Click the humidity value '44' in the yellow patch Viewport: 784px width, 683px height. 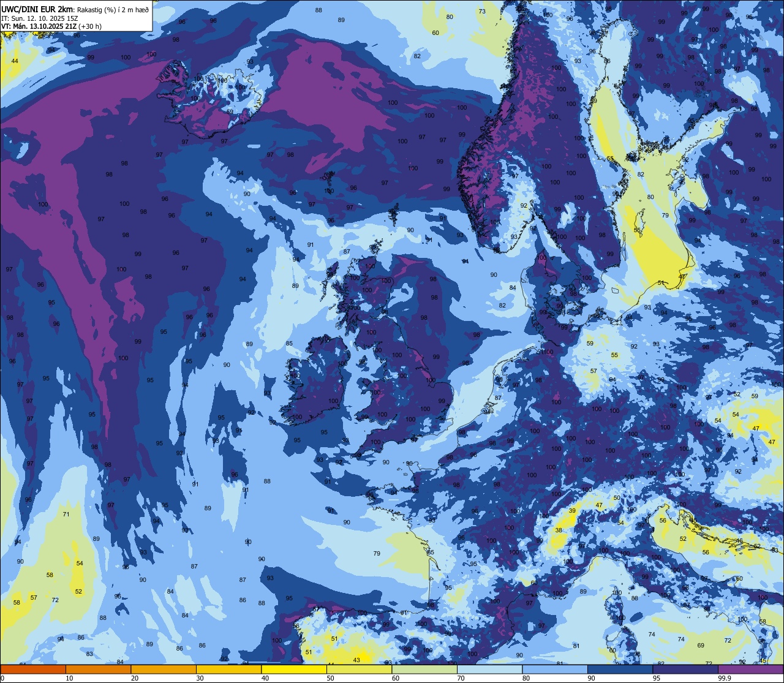(15, 61)
